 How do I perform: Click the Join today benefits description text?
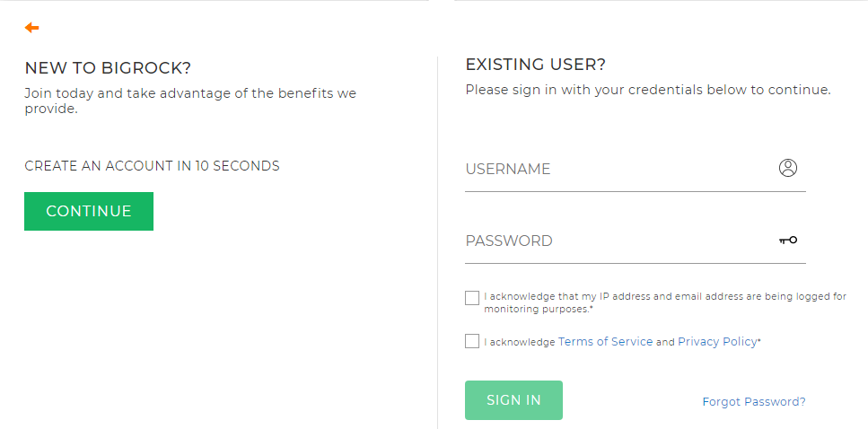pyautogui.click(x=190, y=101)
